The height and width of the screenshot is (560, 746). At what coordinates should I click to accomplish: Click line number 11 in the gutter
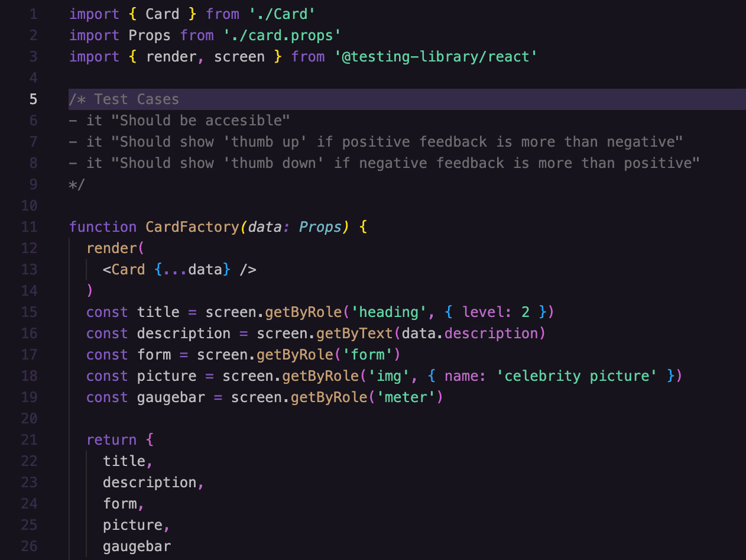[x=29, y=227]
